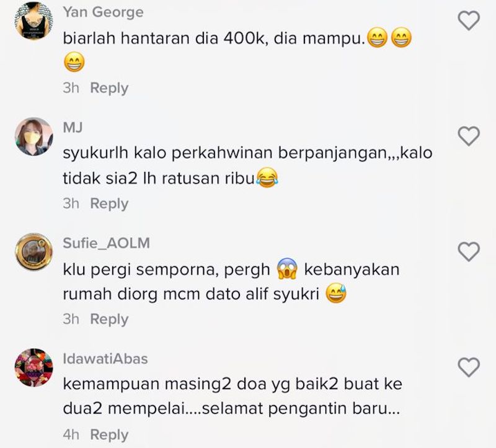This screenshot has height=448, width=496.
Task: Select comment about pergi semporna
Action: 231,282
